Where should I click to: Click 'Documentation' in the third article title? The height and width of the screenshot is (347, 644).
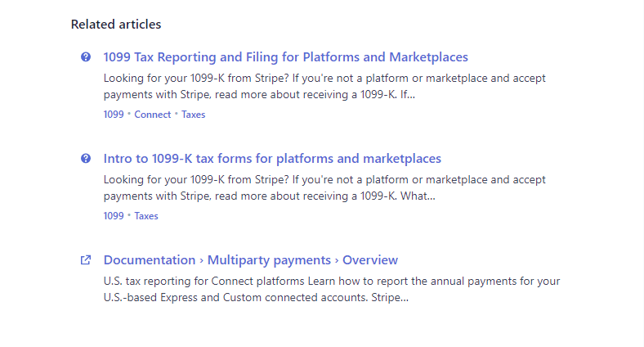[x=150, y=260]
